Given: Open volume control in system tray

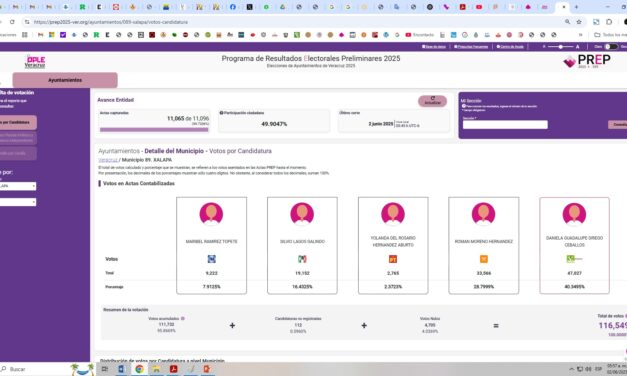Looking at the screenshot, I should pos(589,369).
